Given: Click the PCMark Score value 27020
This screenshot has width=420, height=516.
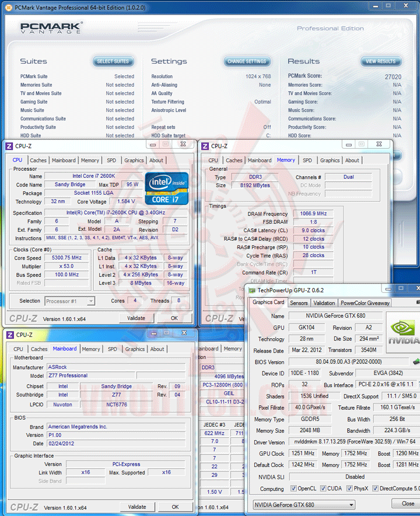Looking at the screenshot, I should click(393, 77).
